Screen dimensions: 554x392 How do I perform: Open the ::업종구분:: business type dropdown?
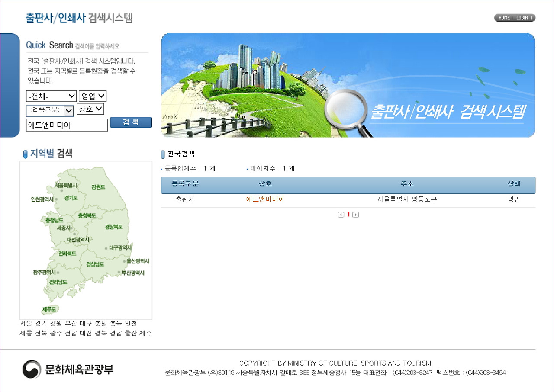[51, 109]
